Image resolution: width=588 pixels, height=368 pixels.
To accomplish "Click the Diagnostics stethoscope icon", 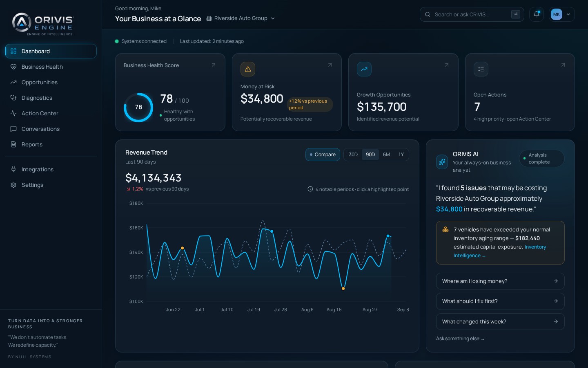I will pos(13,98).
